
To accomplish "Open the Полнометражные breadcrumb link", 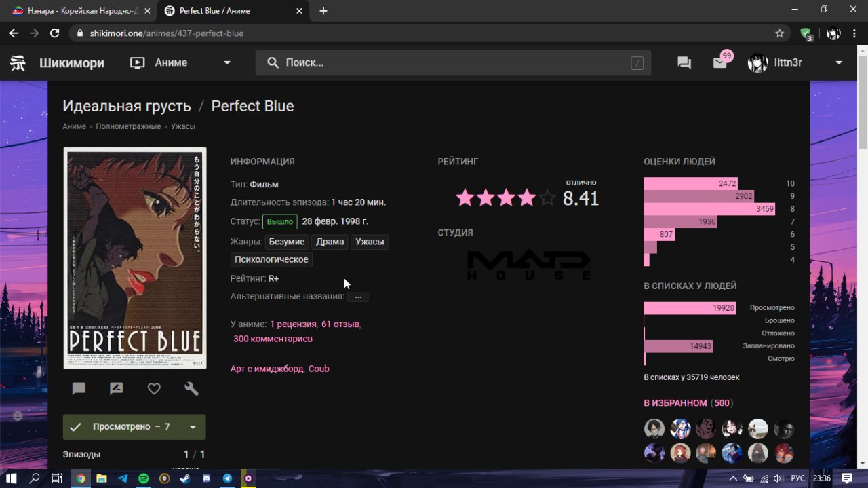I will point(128,126).
